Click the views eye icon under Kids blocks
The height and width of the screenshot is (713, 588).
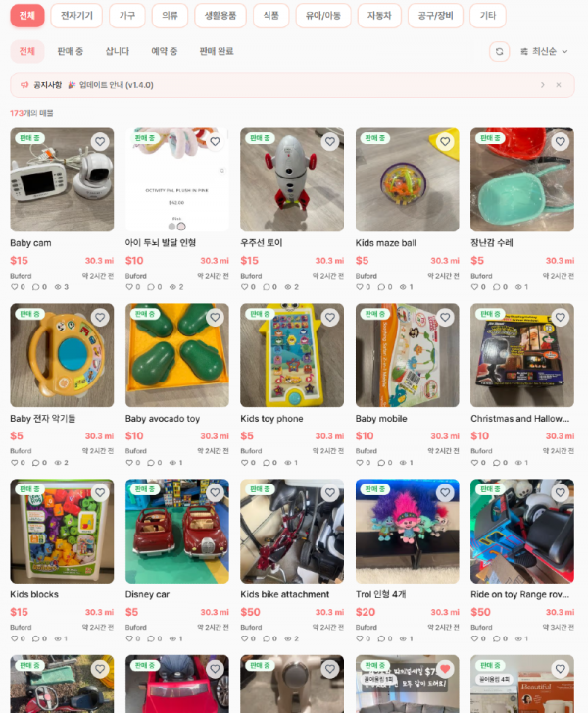coord(58,638)
